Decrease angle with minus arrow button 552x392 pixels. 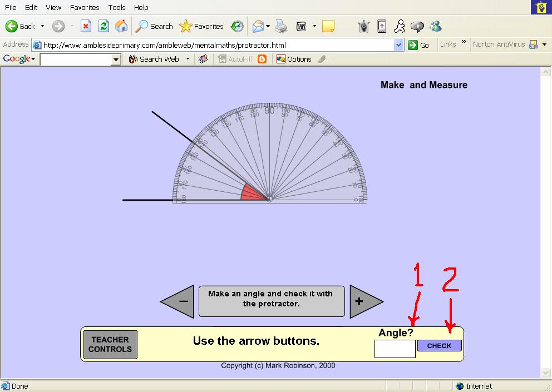point(180,301)
